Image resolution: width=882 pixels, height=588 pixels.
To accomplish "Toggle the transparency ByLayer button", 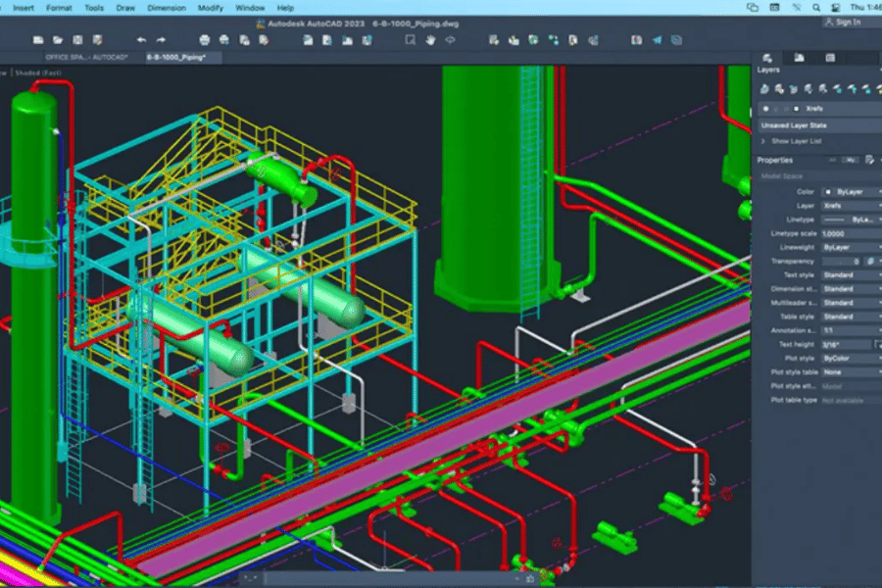I will click(x=870, y=262).
